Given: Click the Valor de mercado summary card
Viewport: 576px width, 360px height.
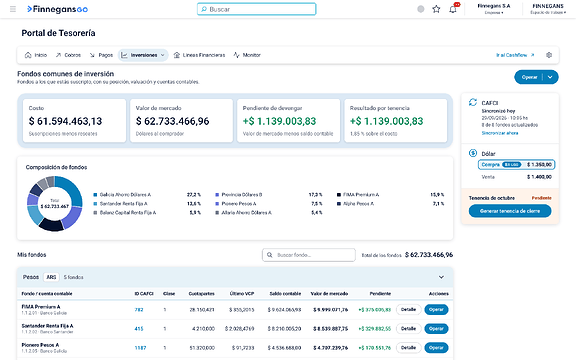Looking at the screenshot, I should (x=181, y=120).
